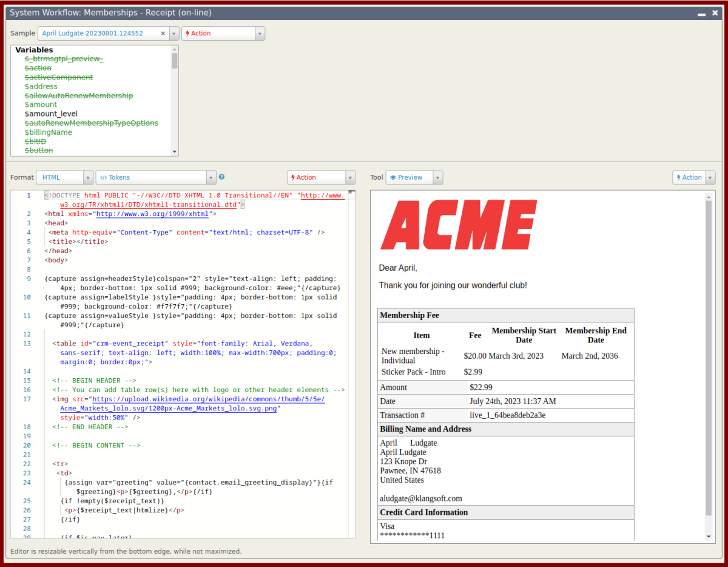728x567 pixels.
Task: Select the $amount_level variable
Action: tap(51, 114)
